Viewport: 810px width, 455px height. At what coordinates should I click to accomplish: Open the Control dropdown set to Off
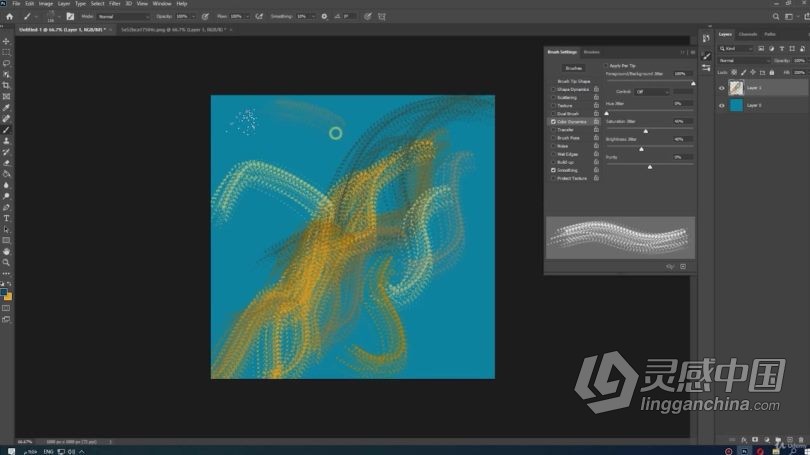[x=652, y=91]
